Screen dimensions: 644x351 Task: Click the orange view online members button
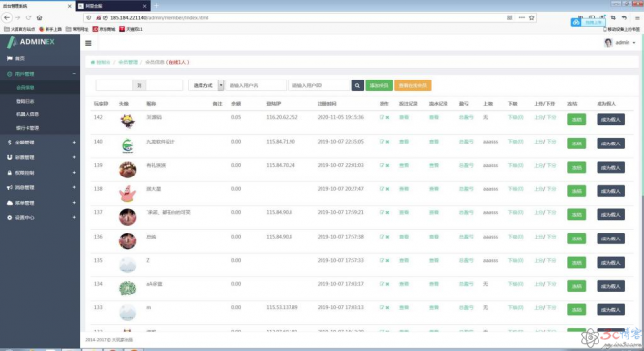[413, 85]
